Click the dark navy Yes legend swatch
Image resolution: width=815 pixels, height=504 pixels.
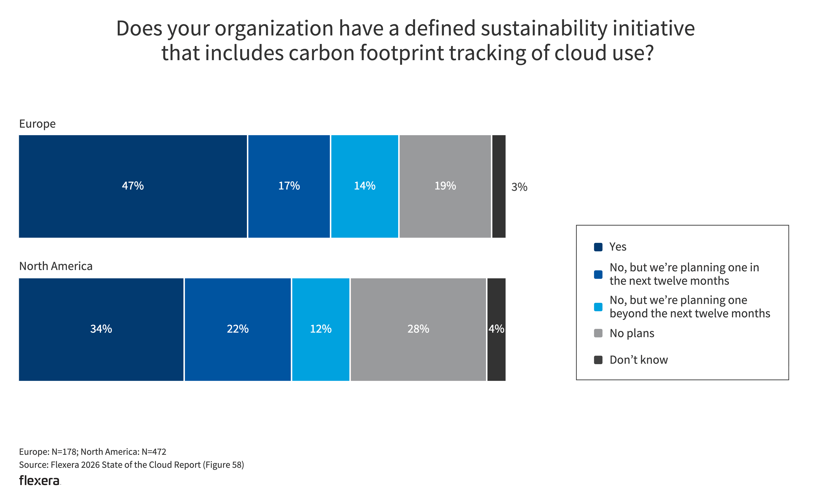(x=598, y=247)
